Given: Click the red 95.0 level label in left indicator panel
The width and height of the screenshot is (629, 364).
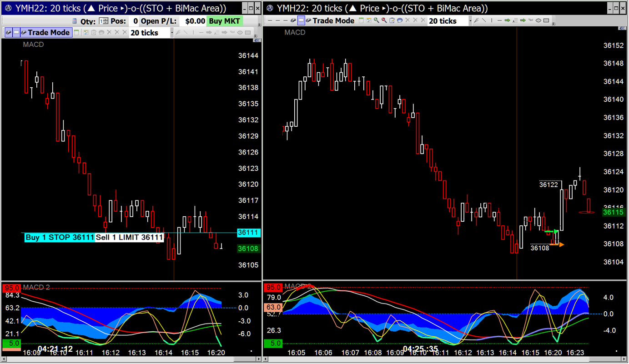Looking at the screenshot, I should (11, 288).
